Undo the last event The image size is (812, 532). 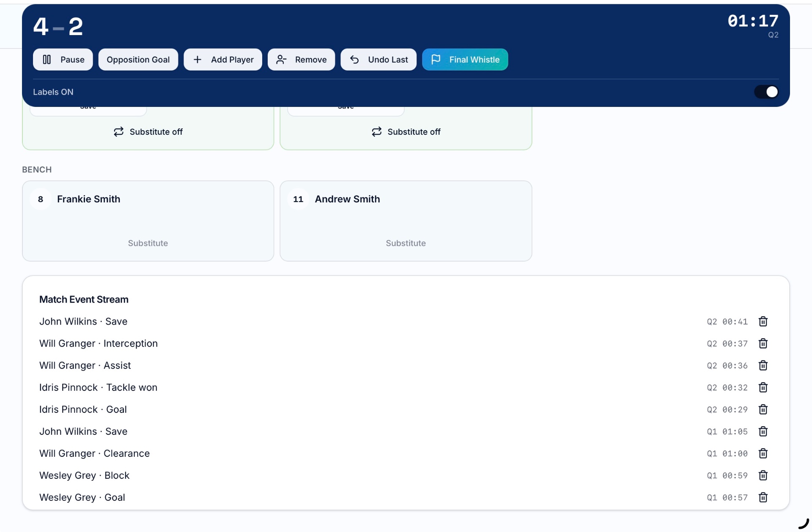click(379, 60)
